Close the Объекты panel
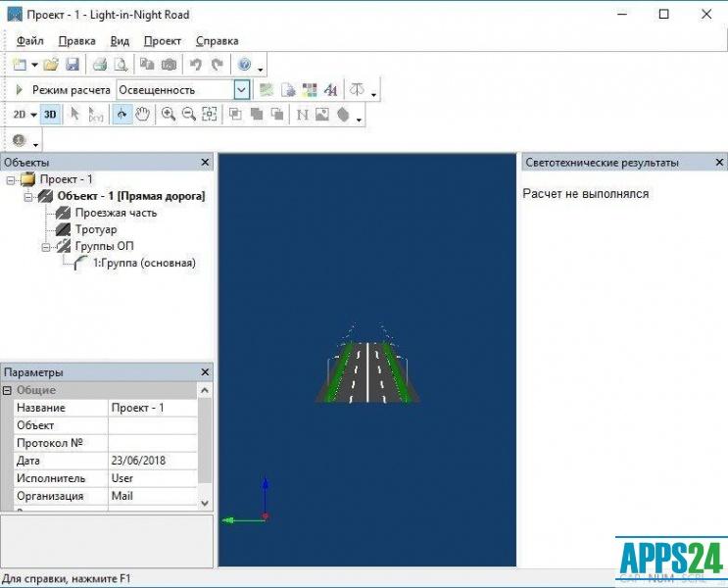The height and width of the screenshot is (588, 728). (205, 162)
